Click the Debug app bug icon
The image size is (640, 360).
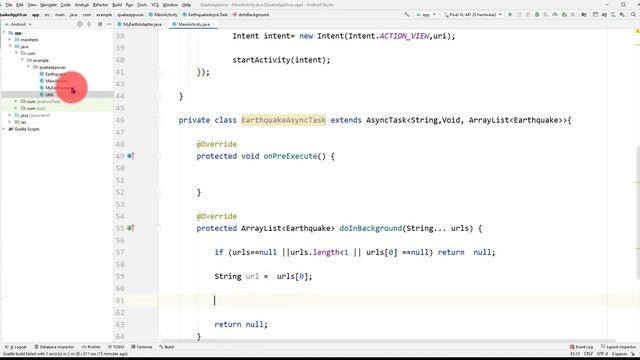click(x=537, y=15)
